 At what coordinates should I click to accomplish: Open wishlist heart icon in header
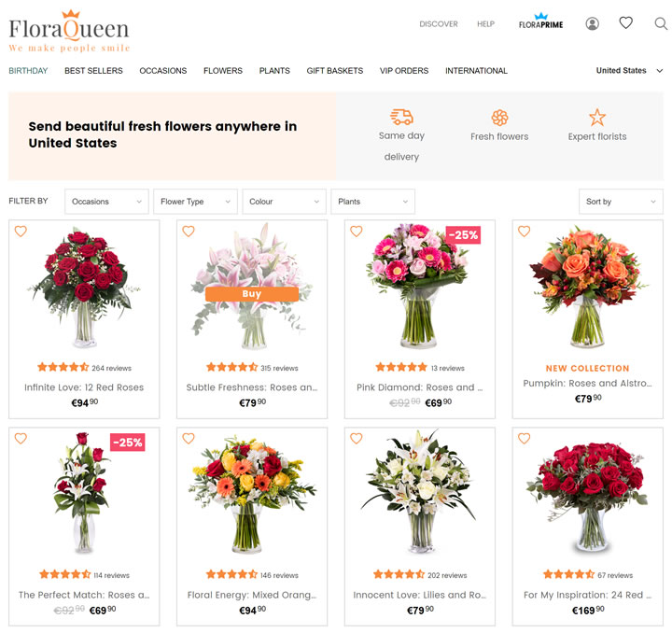[626, 23]
